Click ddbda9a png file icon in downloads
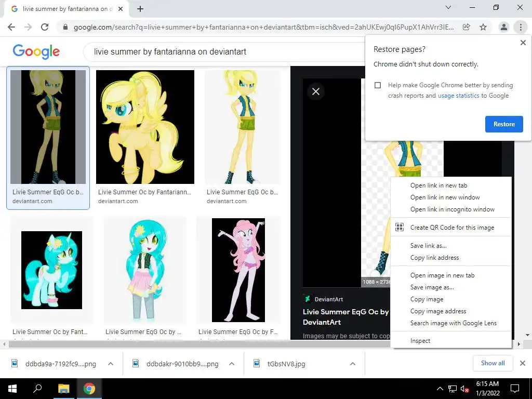532x399 pixels. [15, 364]
